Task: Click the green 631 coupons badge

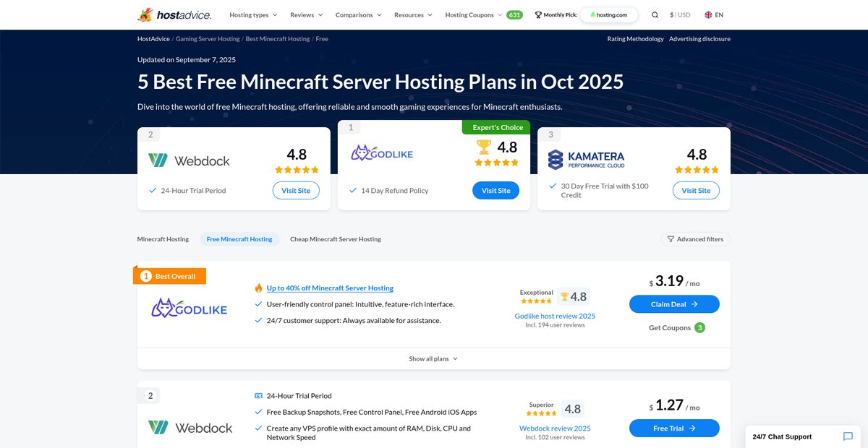Action: pos(514,14)
